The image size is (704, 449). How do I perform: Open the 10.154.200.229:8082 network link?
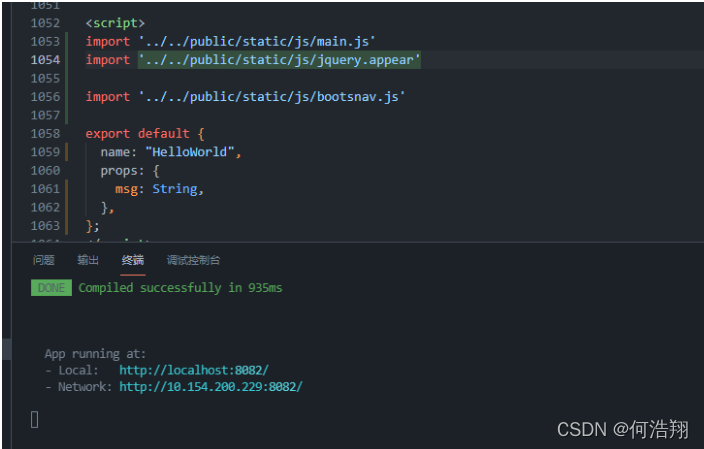click(211, 387)
